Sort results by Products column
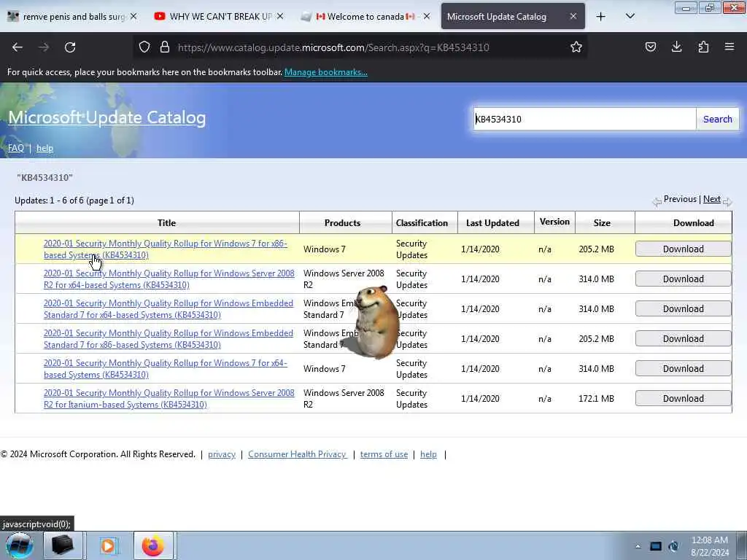 pos(343,223)
